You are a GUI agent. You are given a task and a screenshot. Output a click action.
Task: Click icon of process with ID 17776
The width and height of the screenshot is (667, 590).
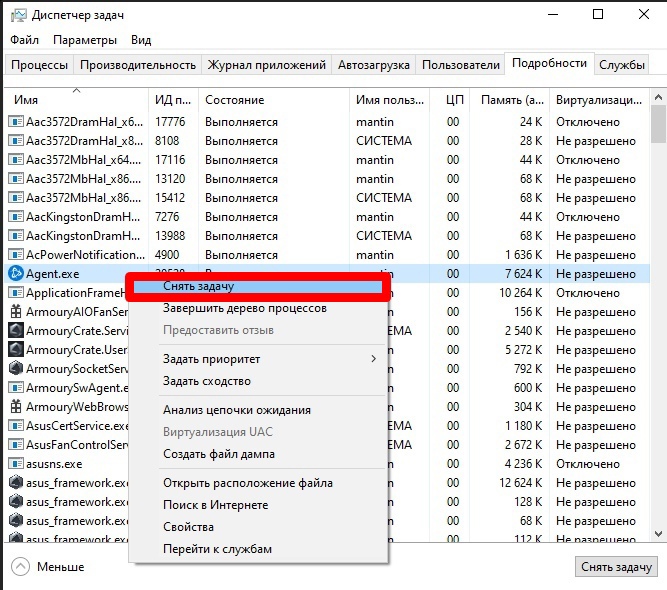(16, 122)
